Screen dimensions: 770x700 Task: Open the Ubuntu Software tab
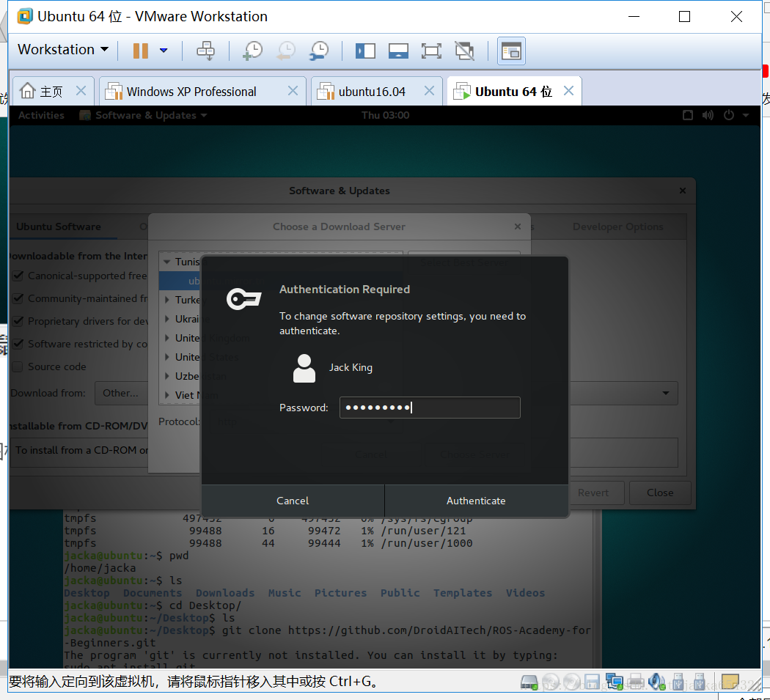point(59,226)
